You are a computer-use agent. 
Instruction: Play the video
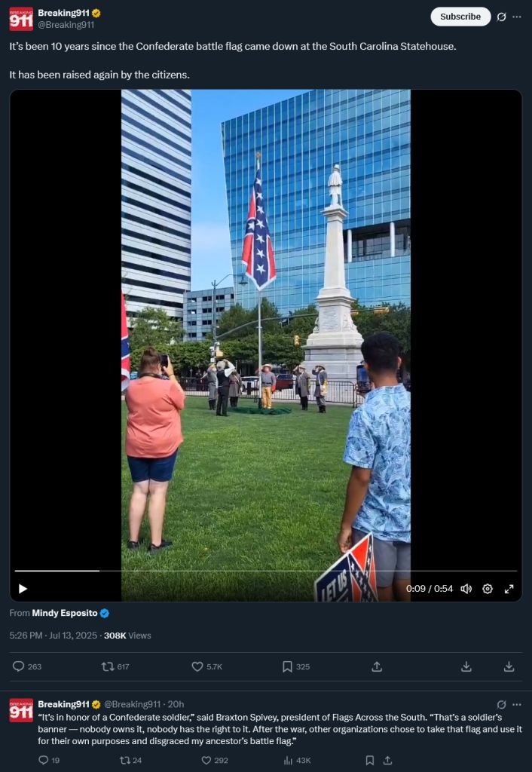[23, 588]
